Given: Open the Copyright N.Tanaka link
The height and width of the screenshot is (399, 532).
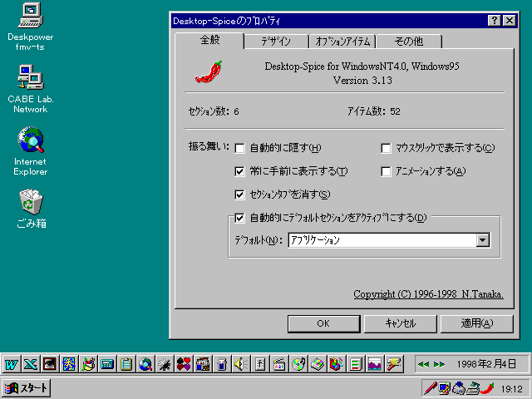Looking at the screenshot, I should click(x=428, y=293).
